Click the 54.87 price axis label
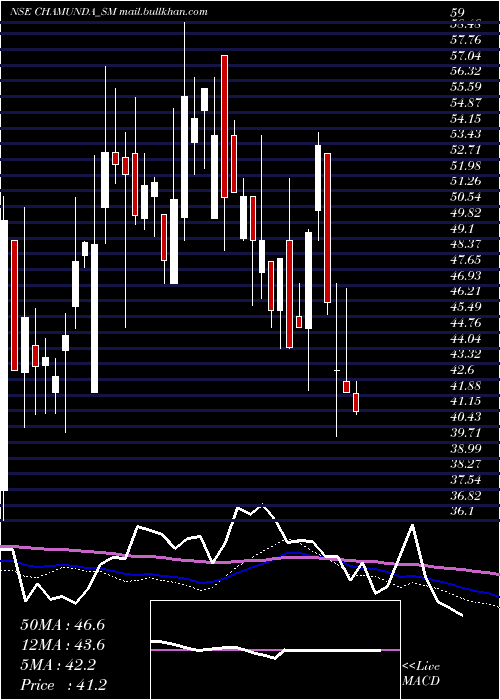The image size is (500, 700). point(466,103)
